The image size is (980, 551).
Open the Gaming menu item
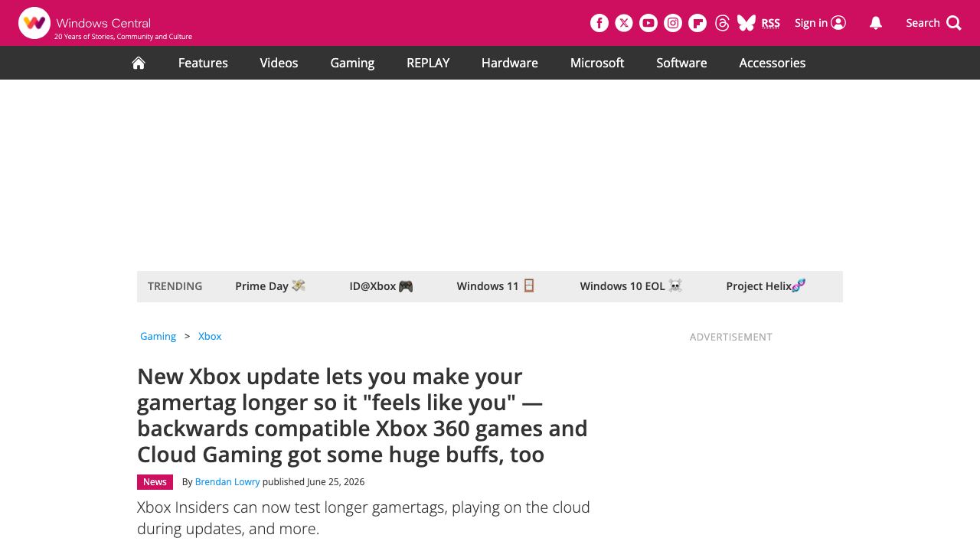click(352, 63)
